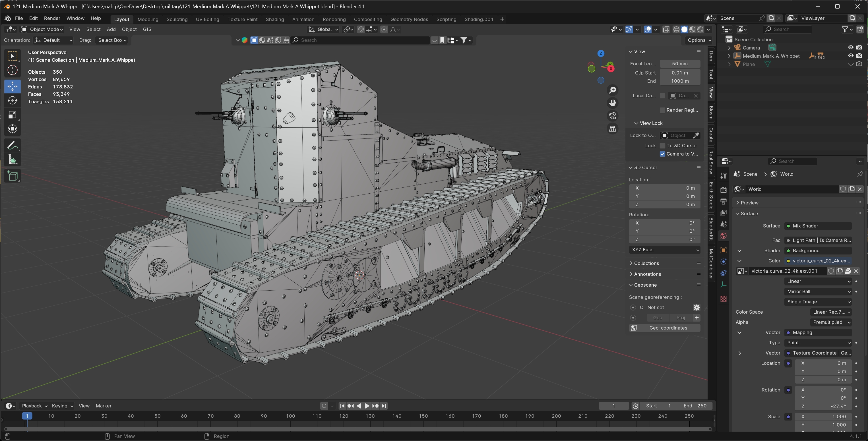The height and width of the screenshot is (441, 868).
Task: Uncheck Camera to View lock
Action: pos(662,154)
